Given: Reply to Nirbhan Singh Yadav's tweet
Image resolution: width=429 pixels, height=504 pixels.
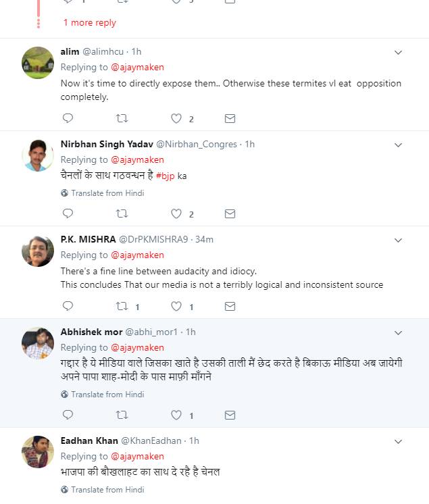Looking at the screenshot, I should coord(68,214).
